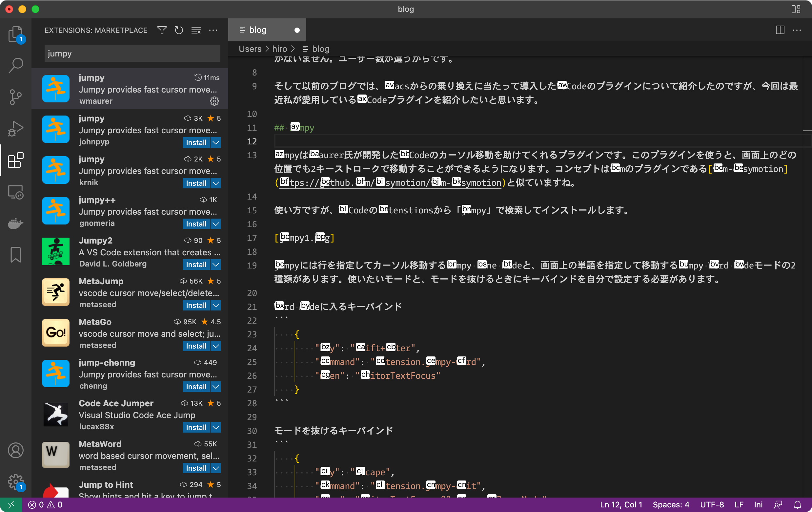Expand install options for Code Ace Jumper
The image size is (812, 512).
click(x=216, y=427)
